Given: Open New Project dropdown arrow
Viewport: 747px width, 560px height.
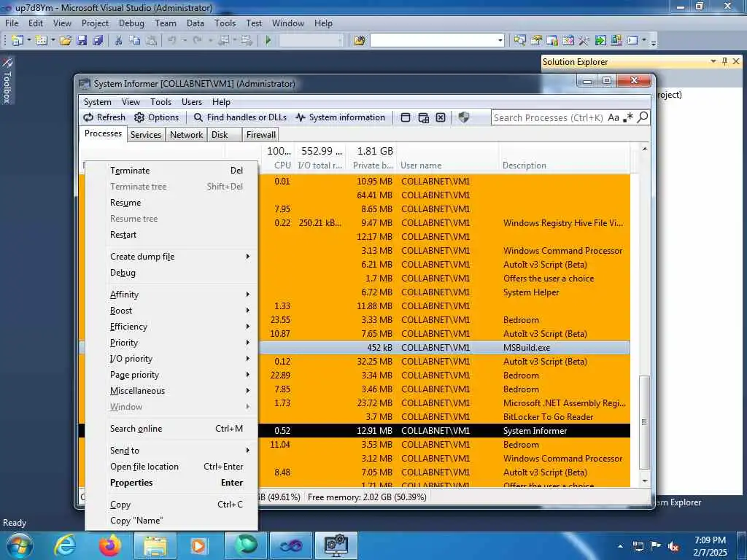Looking at the screenshot, I should (x=28, y=41).
